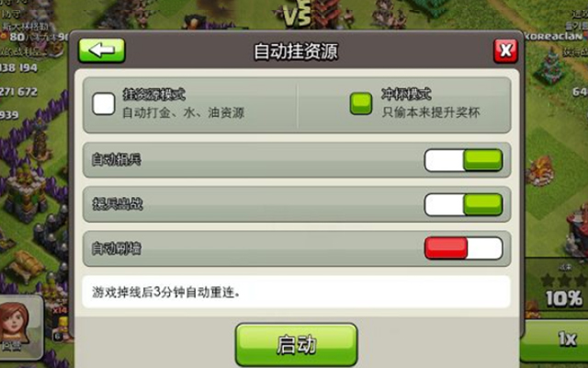Click the Koreaclan name label

point(553,37)
